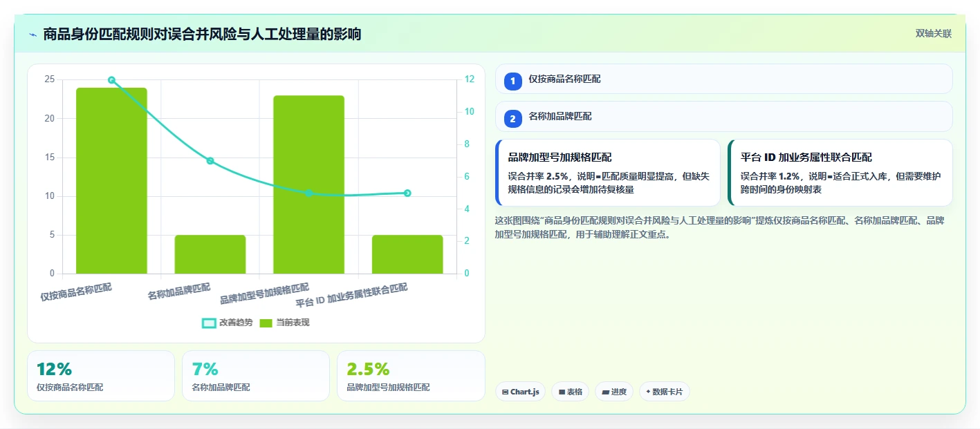Click the 表格 tag
This screenshot has height=429, width=980.
pyautogui.click(x=570, y=392)
